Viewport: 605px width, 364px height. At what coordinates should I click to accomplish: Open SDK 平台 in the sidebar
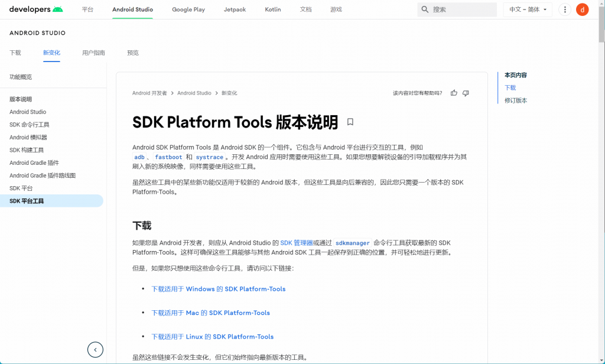(21, 188)
